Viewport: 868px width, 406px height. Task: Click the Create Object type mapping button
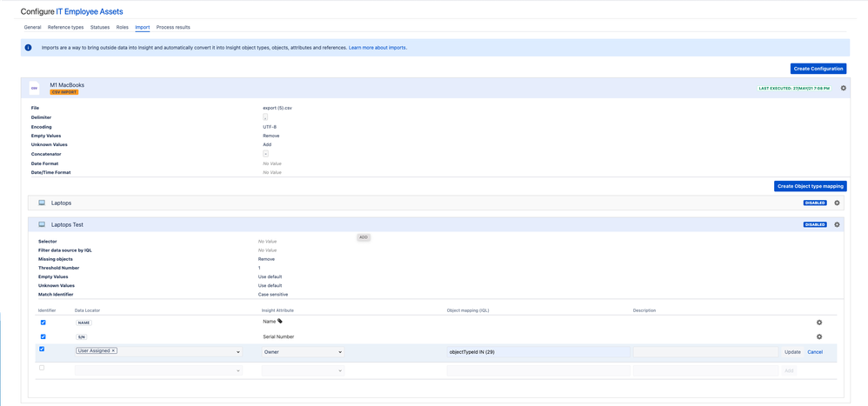click(810, 186)
